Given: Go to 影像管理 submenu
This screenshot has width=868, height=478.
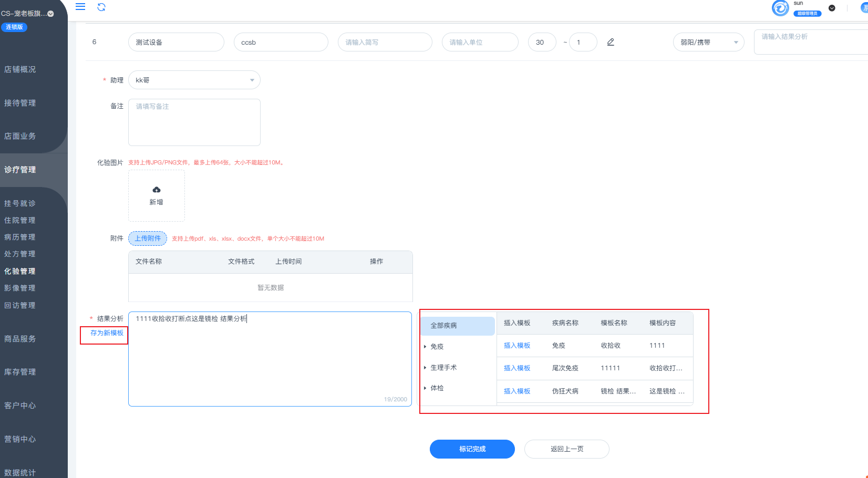Looking at the screenshot, I should click(20, 288).
